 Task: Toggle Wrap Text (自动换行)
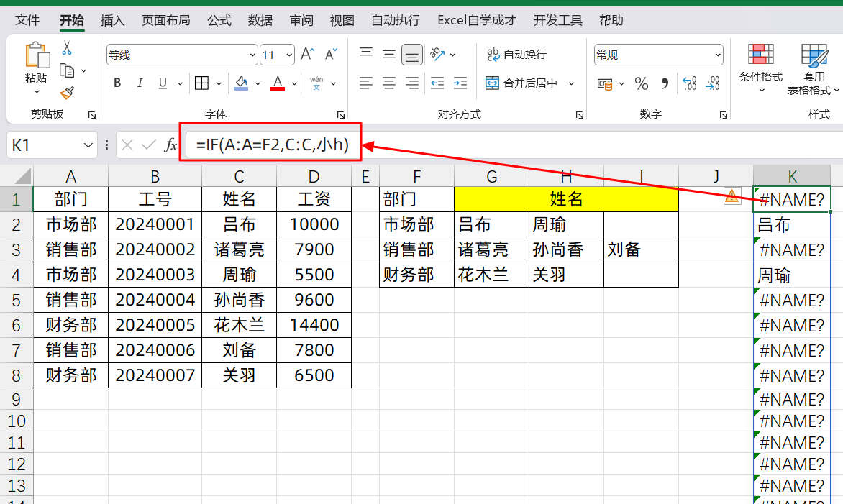pyautogui.click(x=516, y=54)
